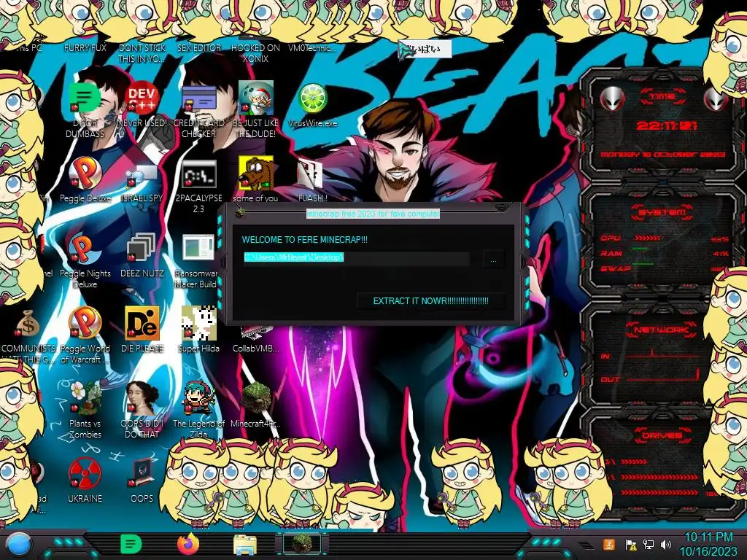
Task: Click the 'DONT STICK THIS IN YO...' label
Action: (x=142, y=53)
